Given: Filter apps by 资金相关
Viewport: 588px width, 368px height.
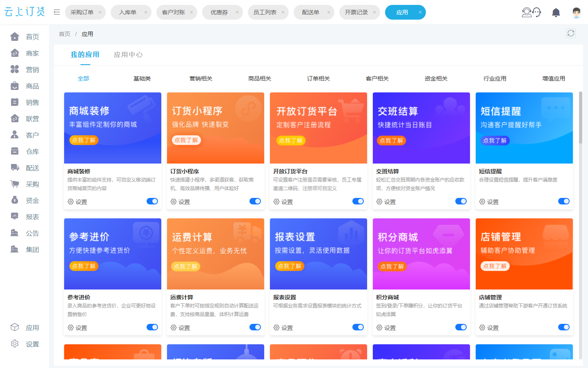Looking at the screenshot, I should click(436, 79).
